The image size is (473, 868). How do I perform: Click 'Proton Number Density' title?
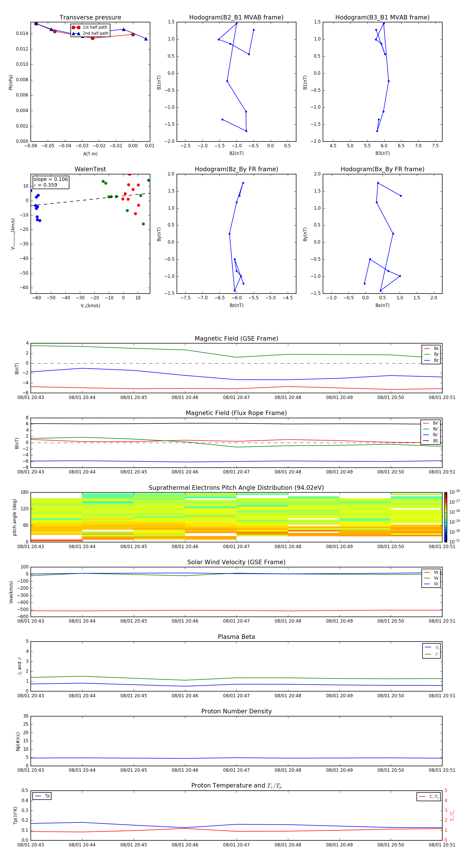pos(236,711)
